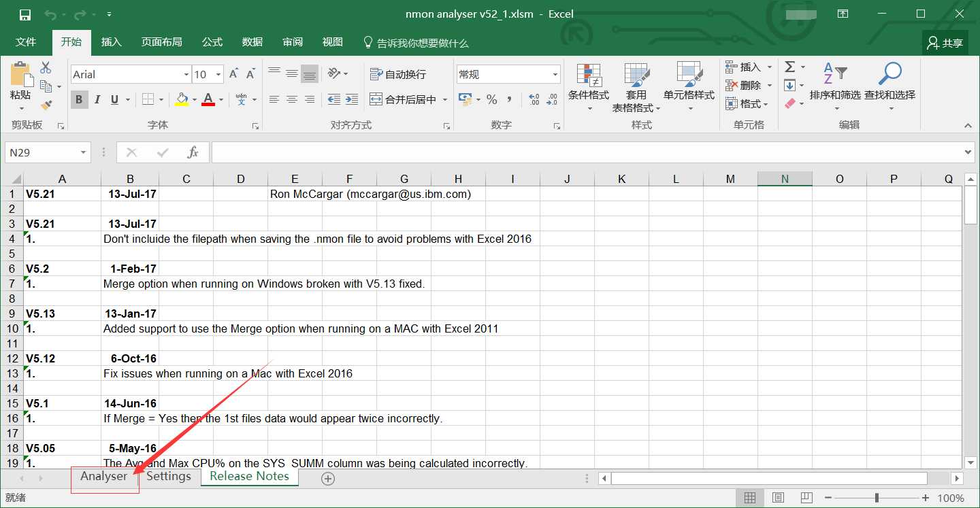Image resolution: width=980 pixels, height=508 pixels.
Task: Switch to Page Break Preview in status bar
Action: pyautogui.click(x=807, y=498)
